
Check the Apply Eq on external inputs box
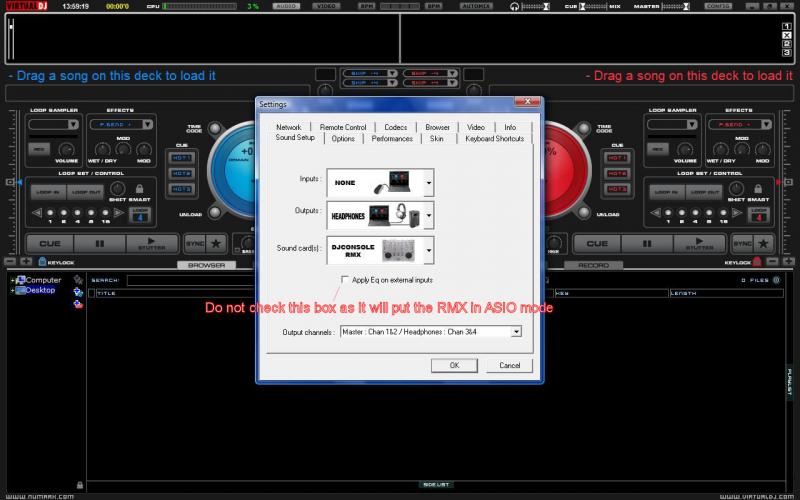345,280
